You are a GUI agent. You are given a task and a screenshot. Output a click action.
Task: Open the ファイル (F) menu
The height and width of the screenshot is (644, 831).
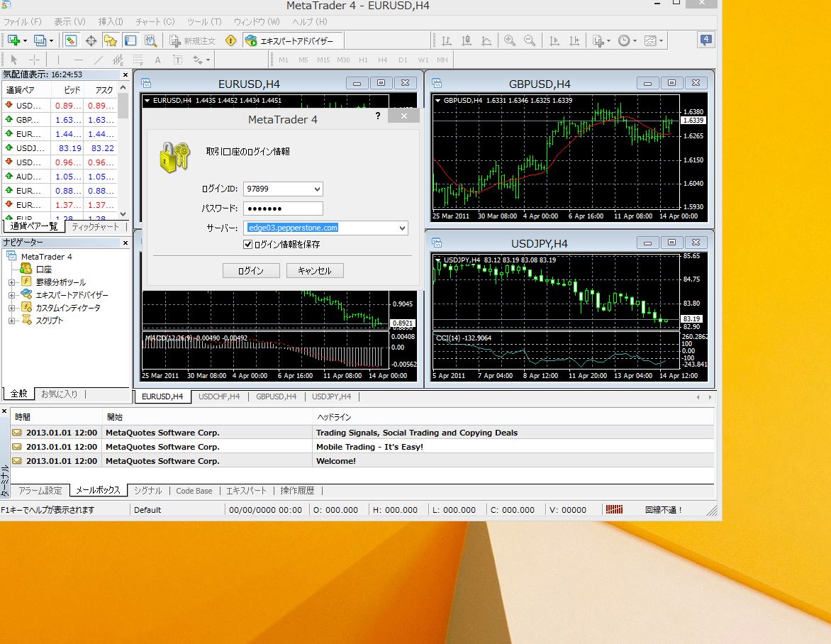(x=22, y=22)
